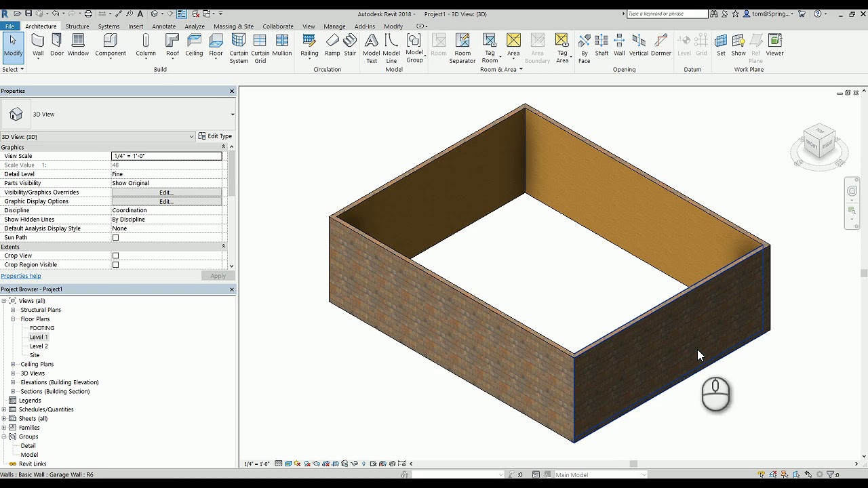Image resolution: width=868 pixels, height=488 pixels.
Task: Select the Component tool
Action: 111,45
